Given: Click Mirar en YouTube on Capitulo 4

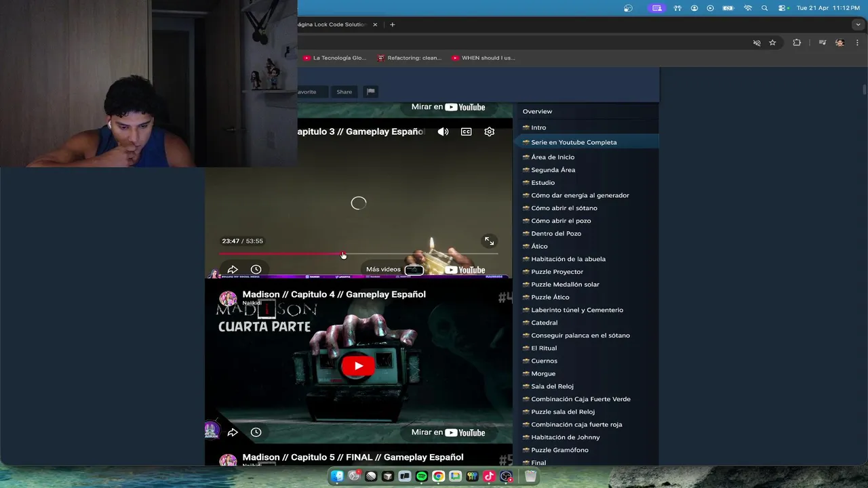Looking at the screenshot, I should (448, 432).
